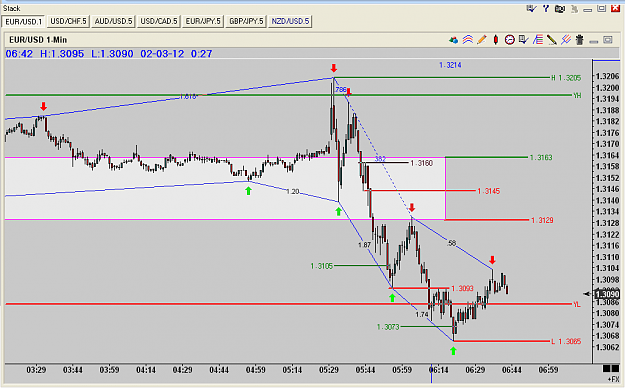Click the H 1.3205 high level label

point(566,78)
